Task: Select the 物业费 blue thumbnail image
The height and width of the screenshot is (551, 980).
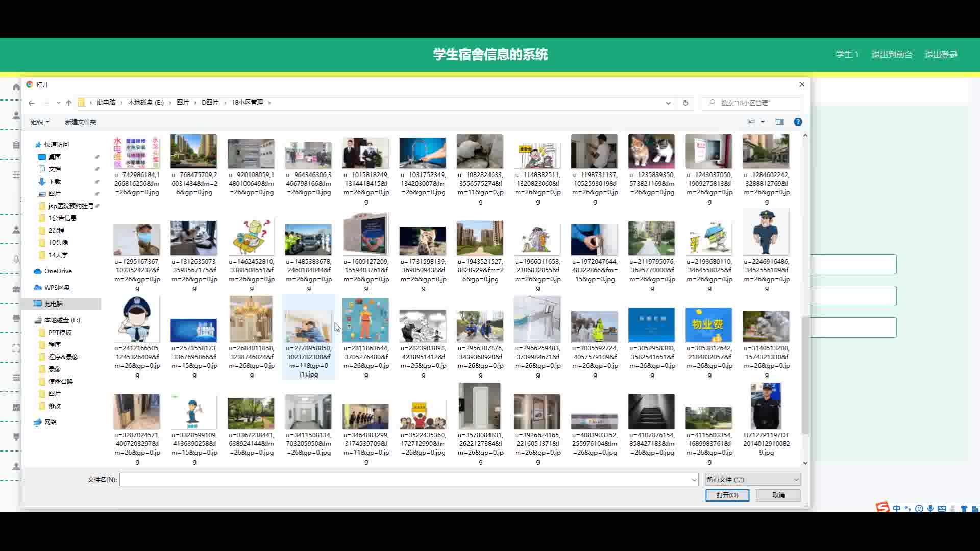Action: click(708, 325)
